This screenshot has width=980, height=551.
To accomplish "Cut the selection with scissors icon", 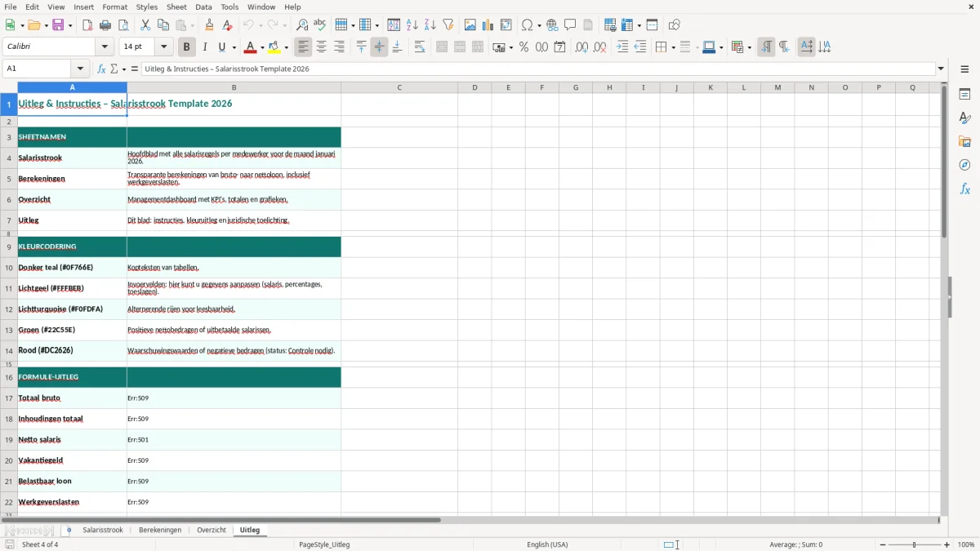I will (x=145, y=25).
